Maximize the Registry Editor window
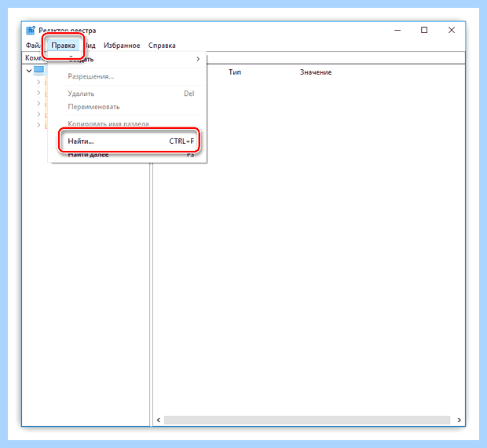Viewport: 487px width, 448px height. [424, 30]
